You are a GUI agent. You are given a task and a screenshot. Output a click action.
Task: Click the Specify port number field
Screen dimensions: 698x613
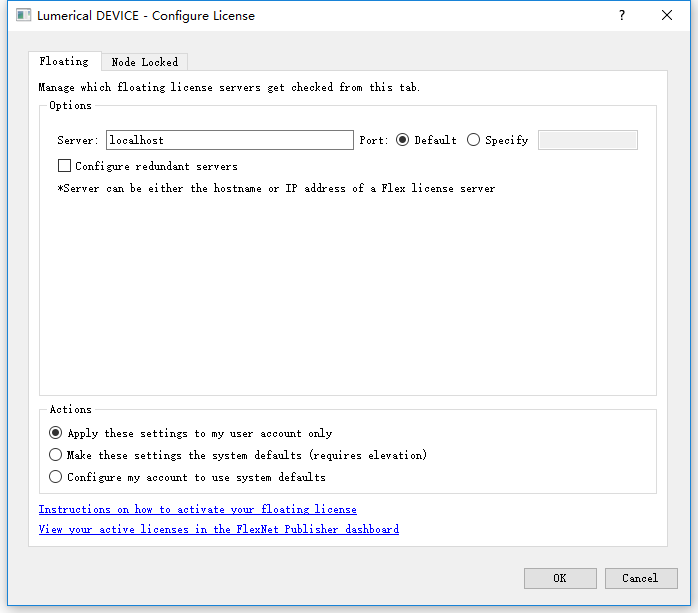[588, 140]
